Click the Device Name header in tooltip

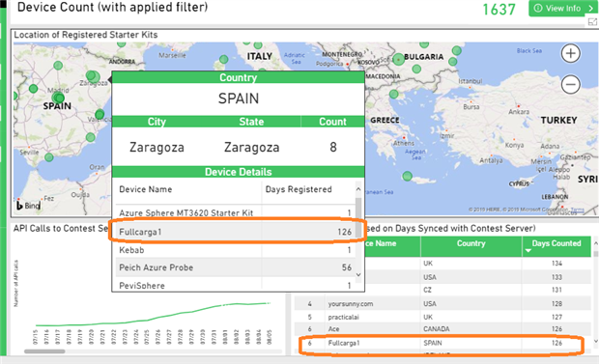click(146, 189)
